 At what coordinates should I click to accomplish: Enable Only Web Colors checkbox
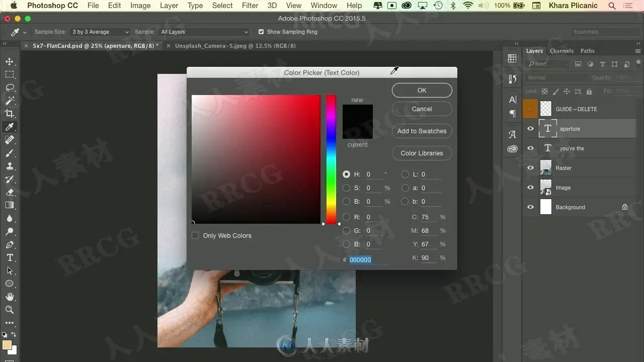(195, 235)
